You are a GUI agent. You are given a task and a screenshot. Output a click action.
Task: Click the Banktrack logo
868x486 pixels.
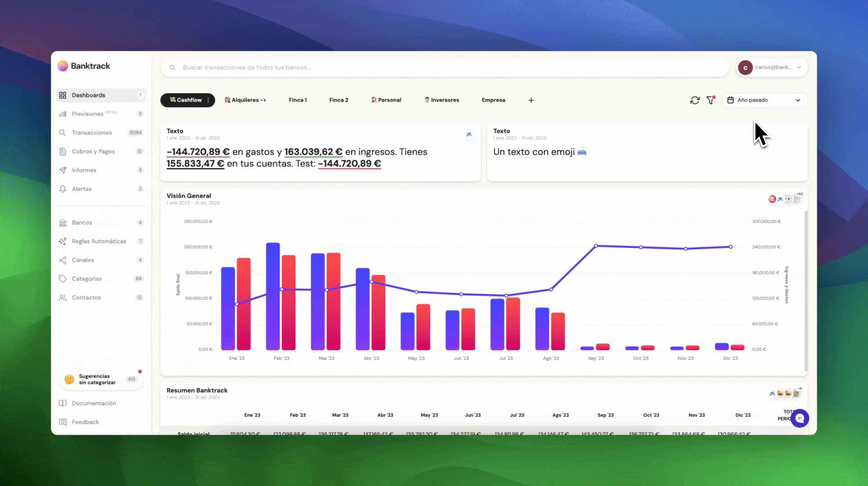click(x=84, y=66)
